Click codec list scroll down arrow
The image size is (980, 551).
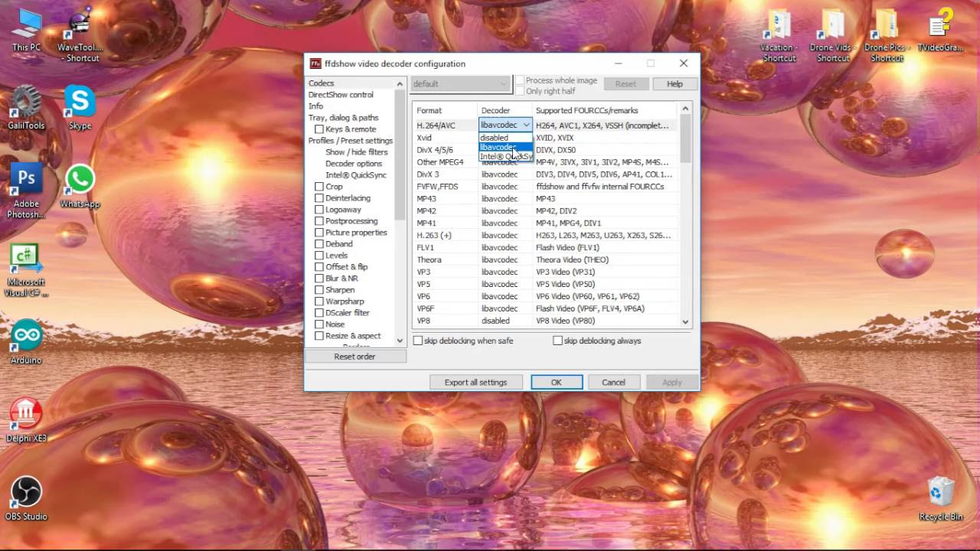pyautogui.click(x=685, y=322)
